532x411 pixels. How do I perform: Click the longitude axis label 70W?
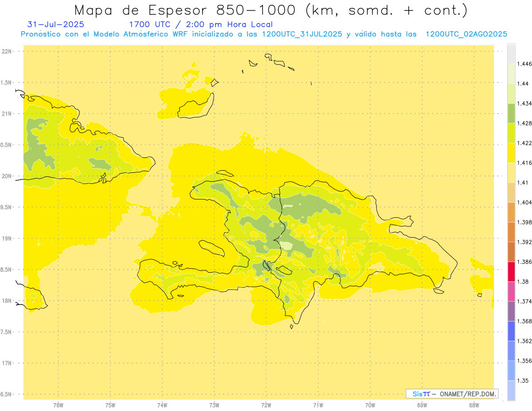click(370, 405)
